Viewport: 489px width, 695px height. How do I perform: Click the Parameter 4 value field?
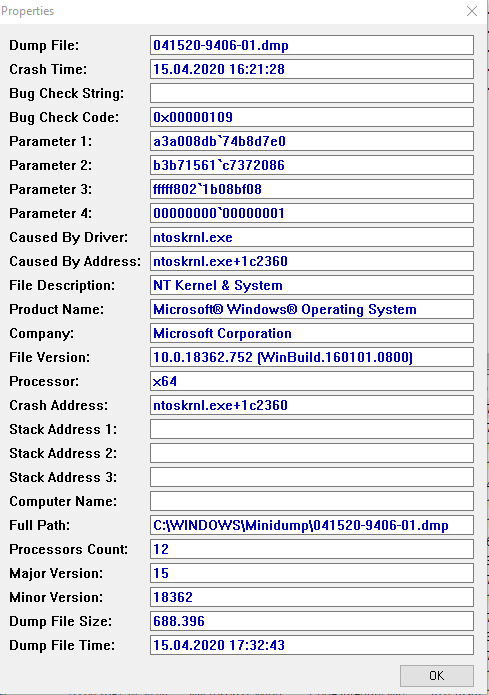(x=312, y=213)
